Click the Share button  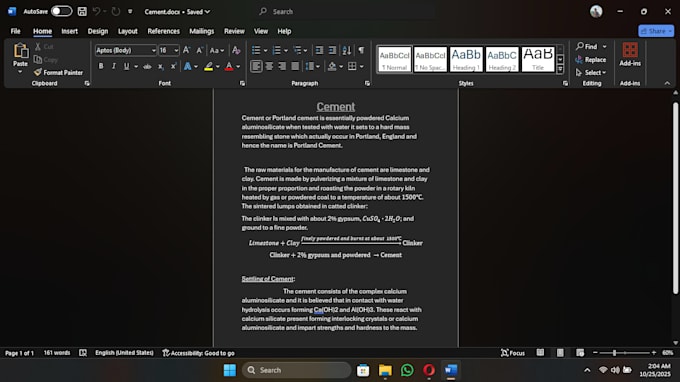pos(656,31)
